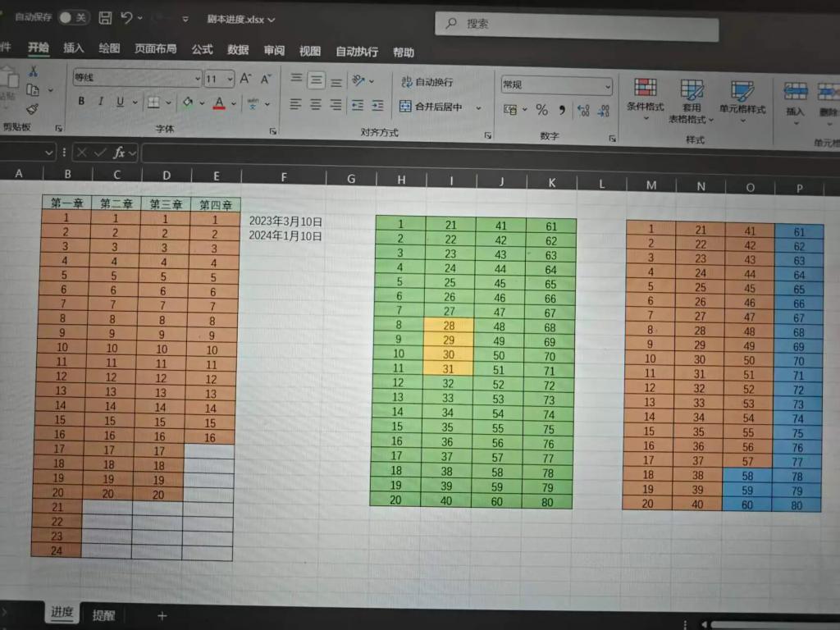Add a new sheet with plus button
The height and width of the screenshot is (630, 840).
pyautogui.click(x=162, y=615)
